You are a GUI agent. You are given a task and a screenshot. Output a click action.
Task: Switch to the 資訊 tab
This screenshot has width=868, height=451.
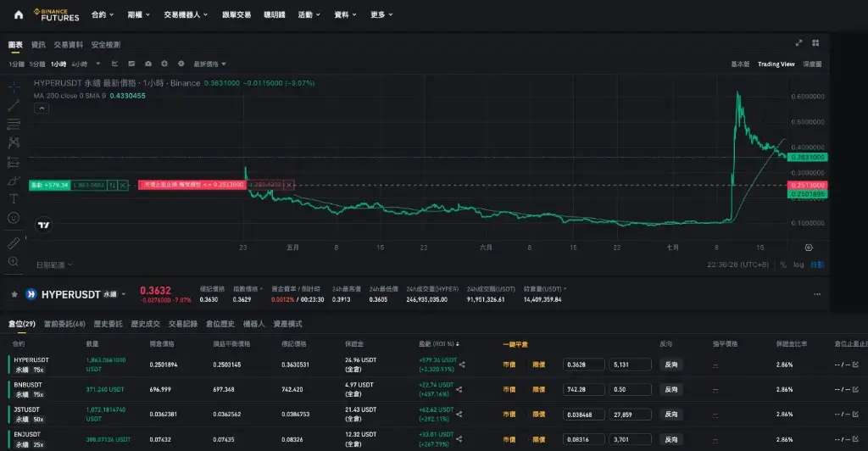[38, 45]
